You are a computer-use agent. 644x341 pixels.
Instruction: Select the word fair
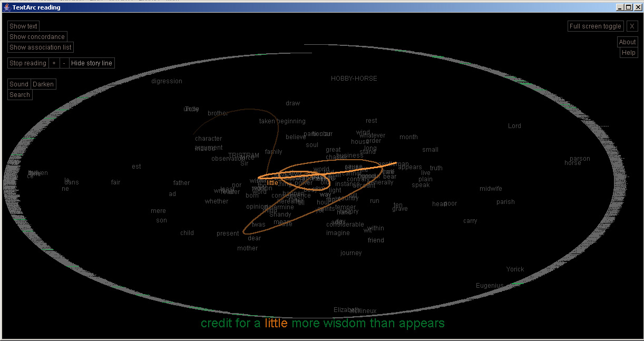point(115,182)
